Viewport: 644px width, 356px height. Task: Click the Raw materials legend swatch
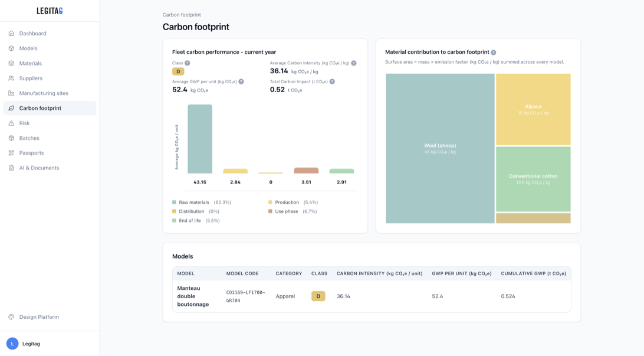174,203
